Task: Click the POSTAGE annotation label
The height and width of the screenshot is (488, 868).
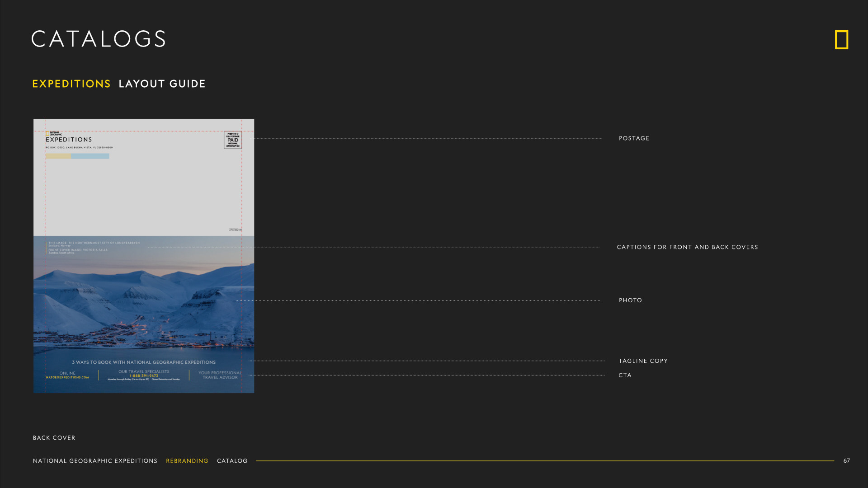Action: click(x=634, y=138)
